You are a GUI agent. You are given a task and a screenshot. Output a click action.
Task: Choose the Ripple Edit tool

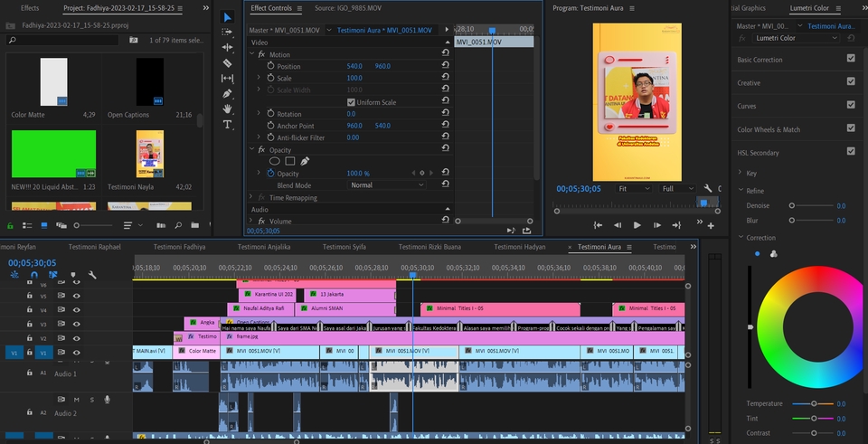pyautogui.click(x=228, y=48)
